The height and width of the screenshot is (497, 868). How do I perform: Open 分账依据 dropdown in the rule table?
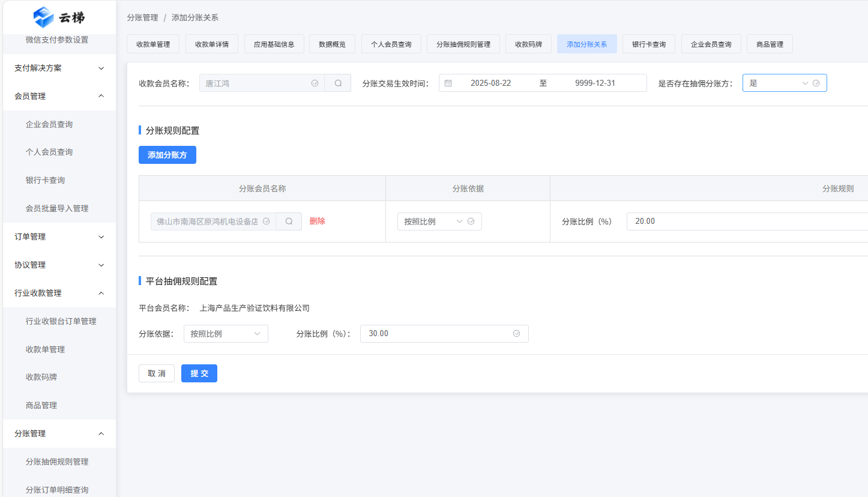click(x=433, y=221)
